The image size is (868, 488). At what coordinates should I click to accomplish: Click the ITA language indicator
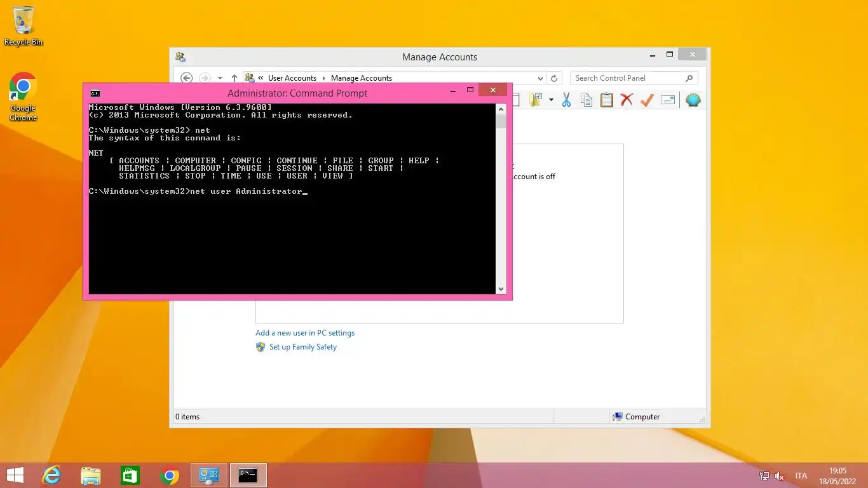[801, 476]
